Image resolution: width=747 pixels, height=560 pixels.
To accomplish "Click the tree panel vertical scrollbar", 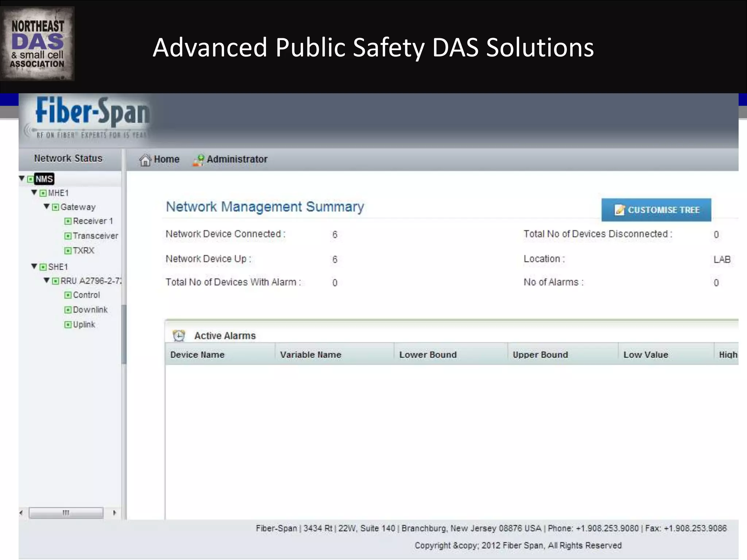I will tap(124, 334).
